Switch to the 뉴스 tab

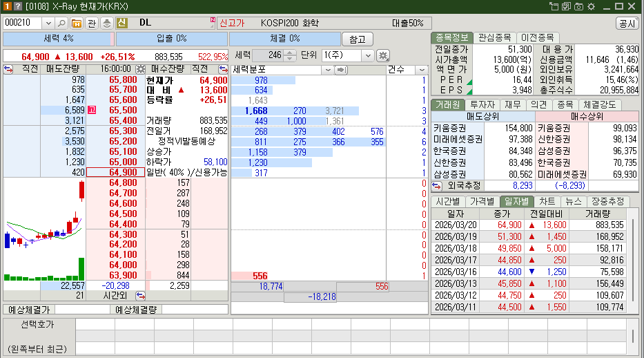click(574, 201)
